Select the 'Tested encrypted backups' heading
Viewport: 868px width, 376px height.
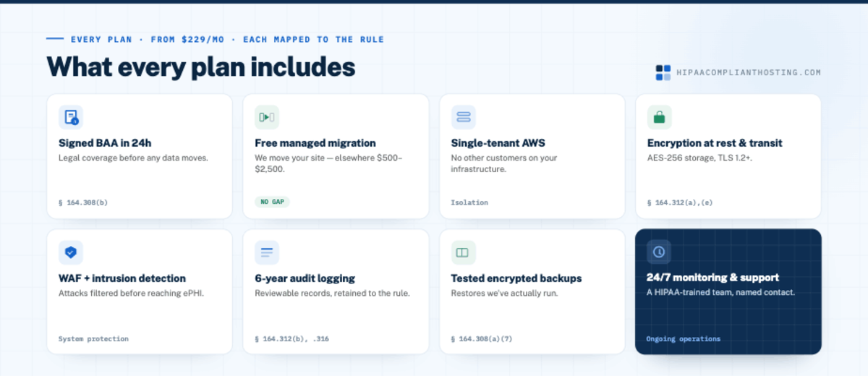(516, 278)
